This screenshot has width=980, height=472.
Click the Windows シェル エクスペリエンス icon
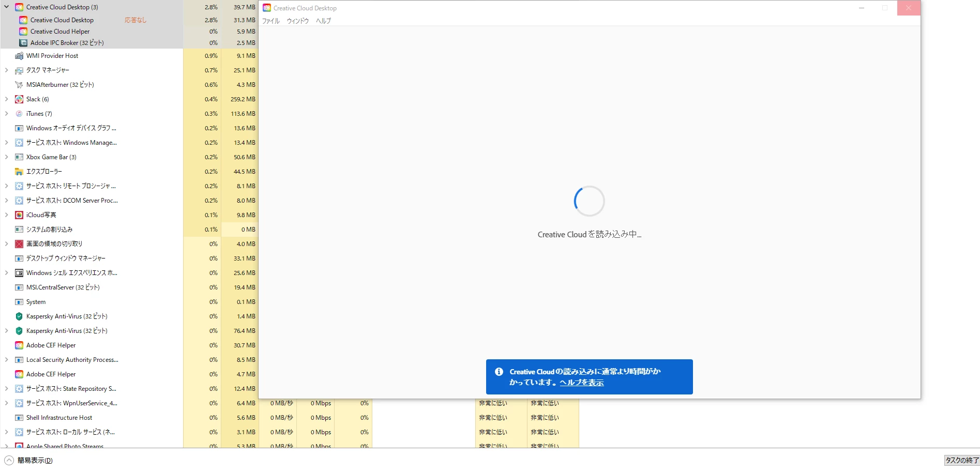(19, 273)
